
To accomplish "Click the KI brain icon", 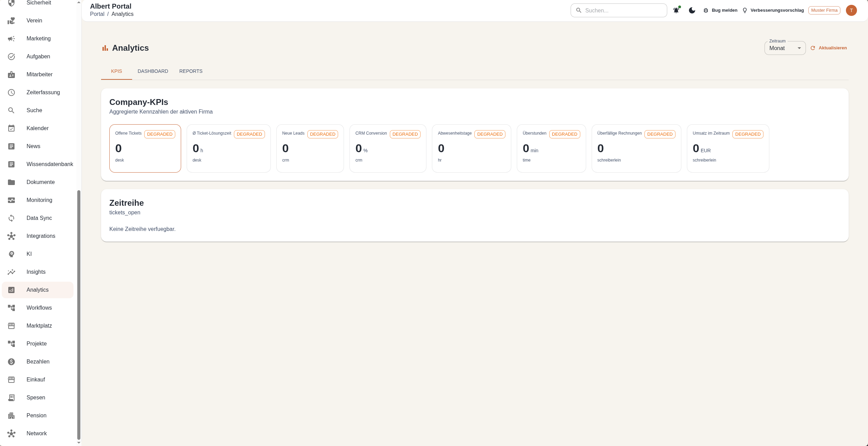I will (11, 254).
